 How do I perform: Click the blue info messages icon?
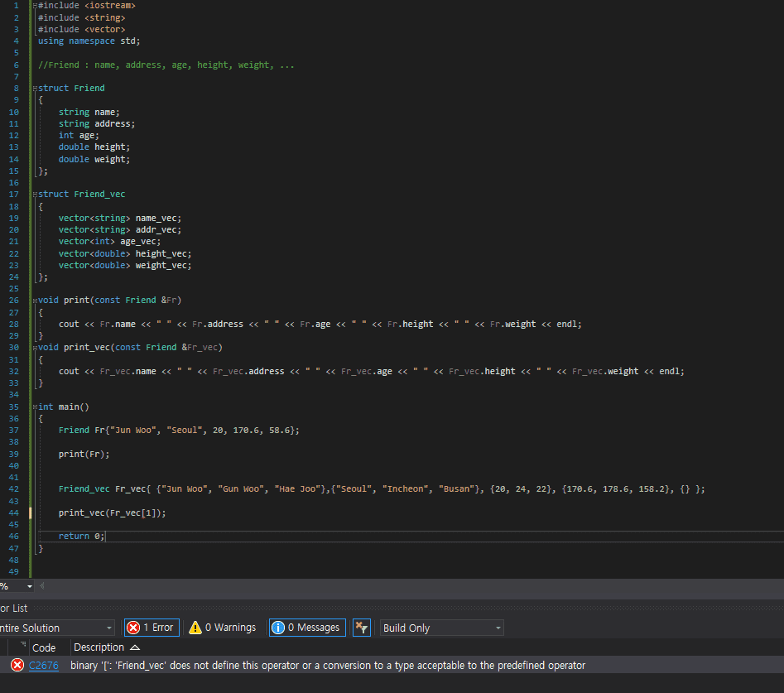point(278,628)
